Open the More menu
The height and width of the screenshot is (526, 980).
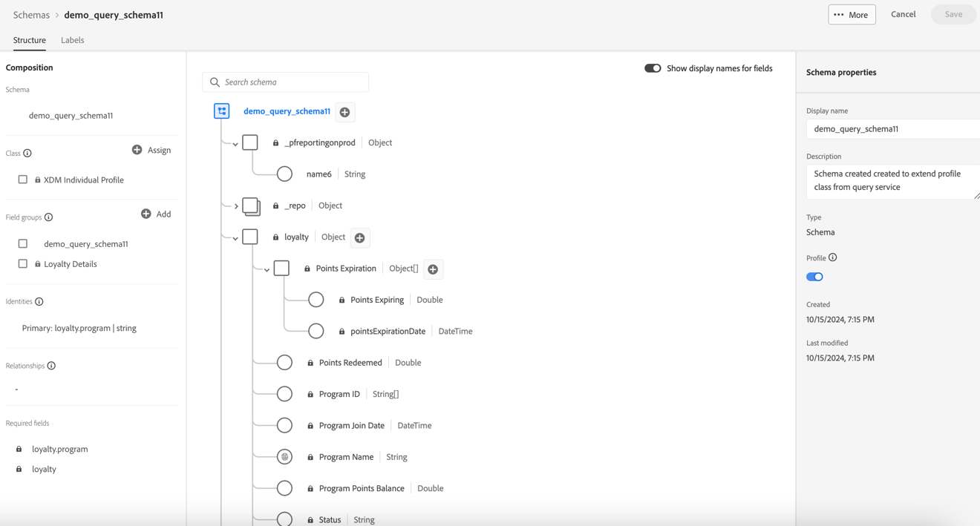852,14
